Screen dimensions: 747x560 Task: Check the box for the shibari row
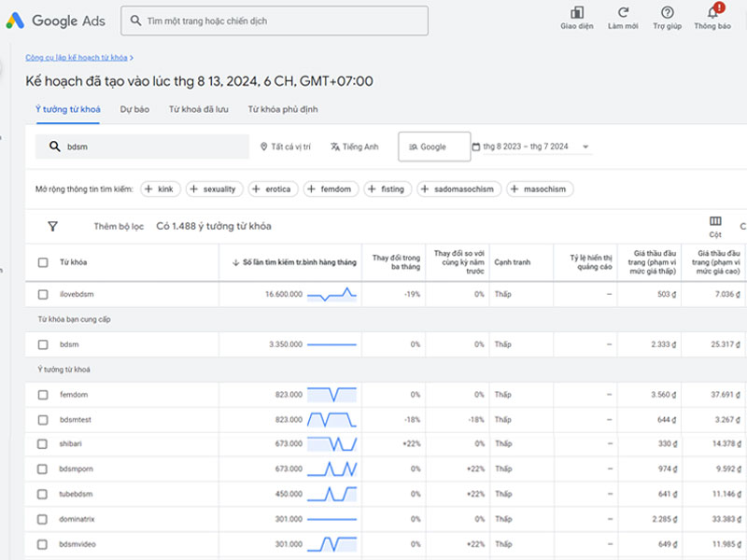[43, 444]
